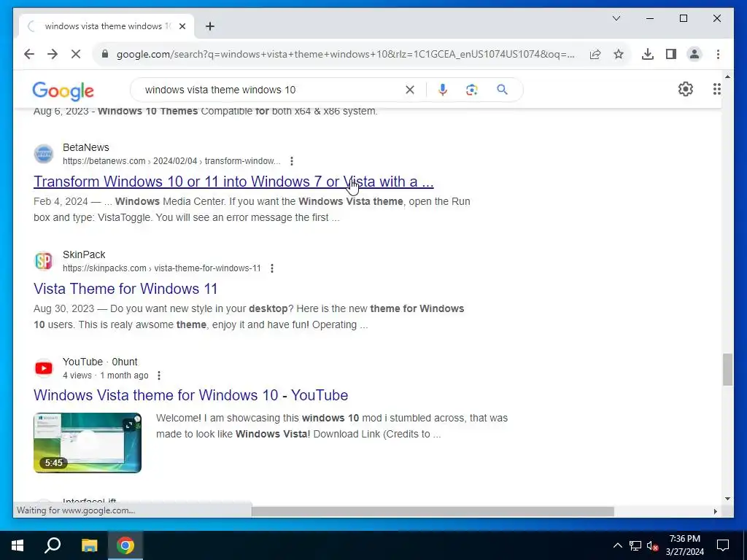747x560 pixels.
Task: Open the Google apps grid
Action: pyautogui.click(x=717, y=89)
